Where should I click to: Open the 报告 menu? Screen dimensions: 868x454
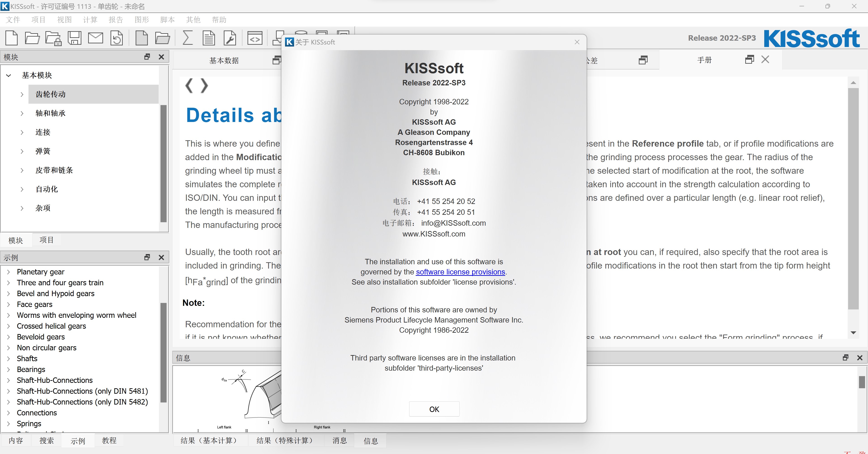[116, 19]
